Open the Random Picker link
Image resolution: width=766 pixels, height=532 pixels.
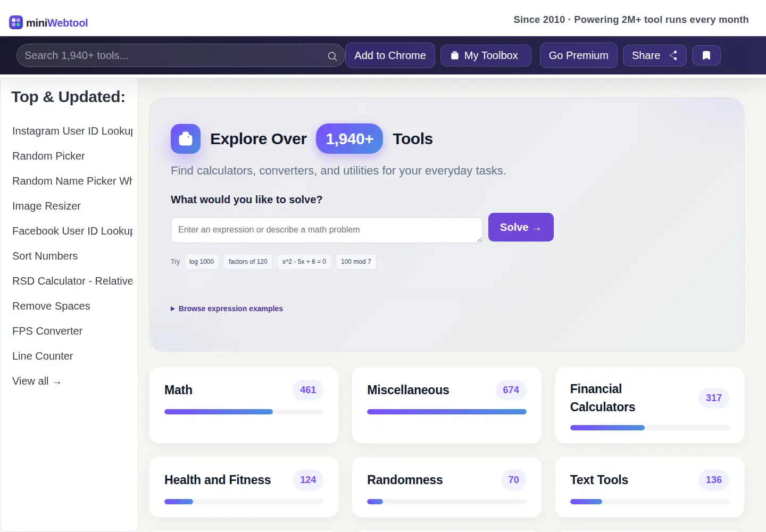click(x=48, y=156)
